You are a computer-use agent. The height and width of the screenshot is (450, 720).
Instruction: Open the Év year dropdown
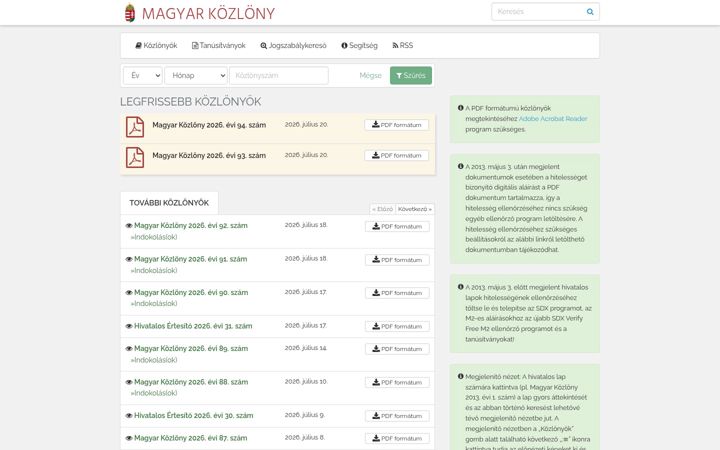click(143, 76)
